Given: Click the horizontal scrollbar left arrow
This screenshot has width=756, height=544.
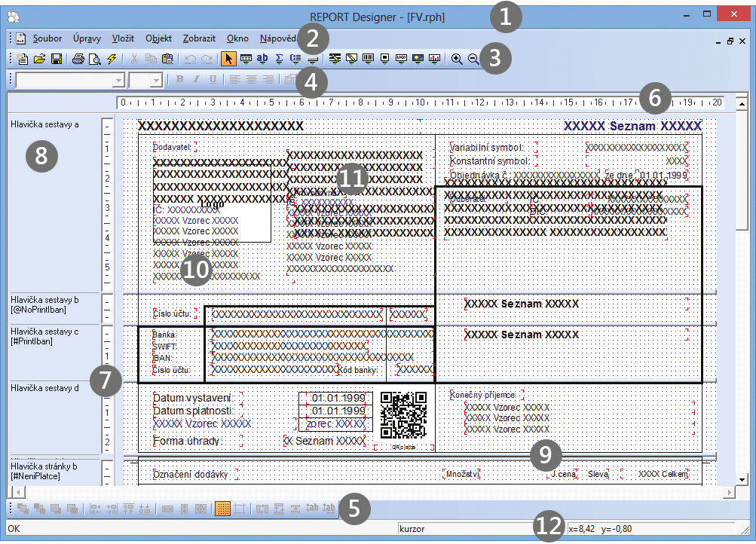Looking at the screenshot, I should coord(18,492).
